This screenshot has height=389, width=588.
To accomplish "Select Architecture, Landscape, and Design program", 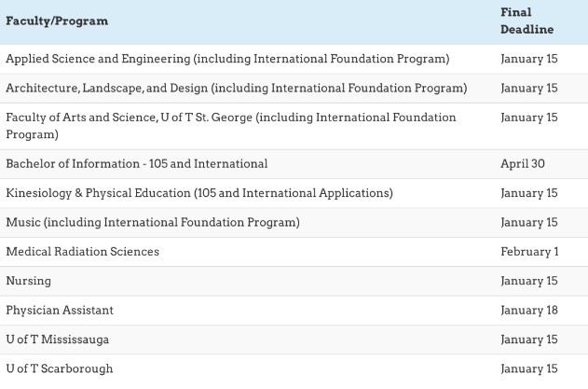I will coord(236,88).
